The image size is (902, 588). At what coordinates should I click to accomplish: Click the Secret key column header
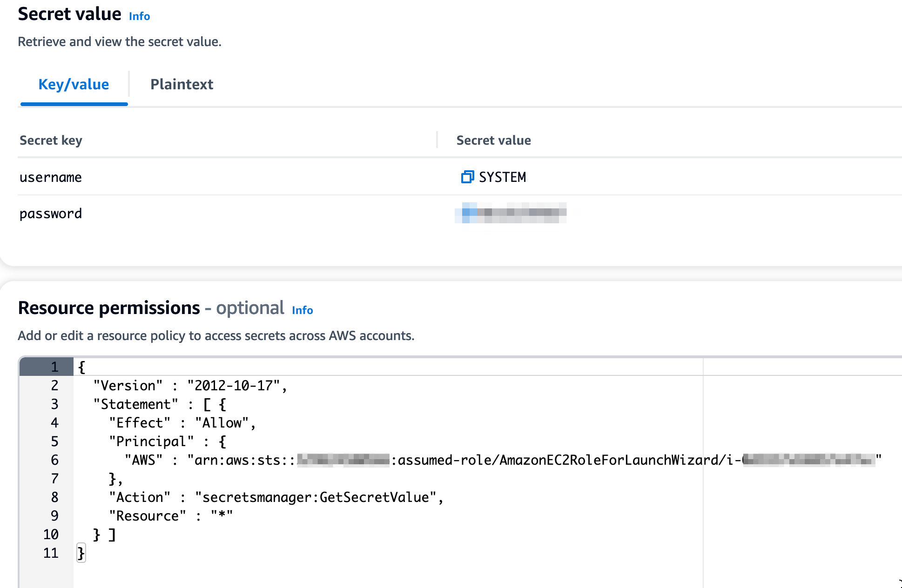[51, 140]
